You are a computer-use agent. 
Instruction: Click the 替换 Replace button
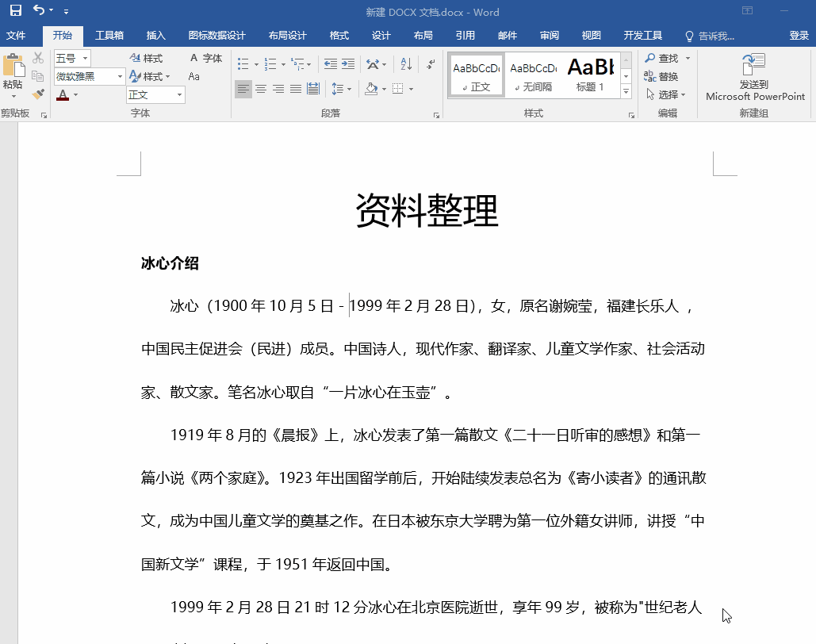coord(661,76)
